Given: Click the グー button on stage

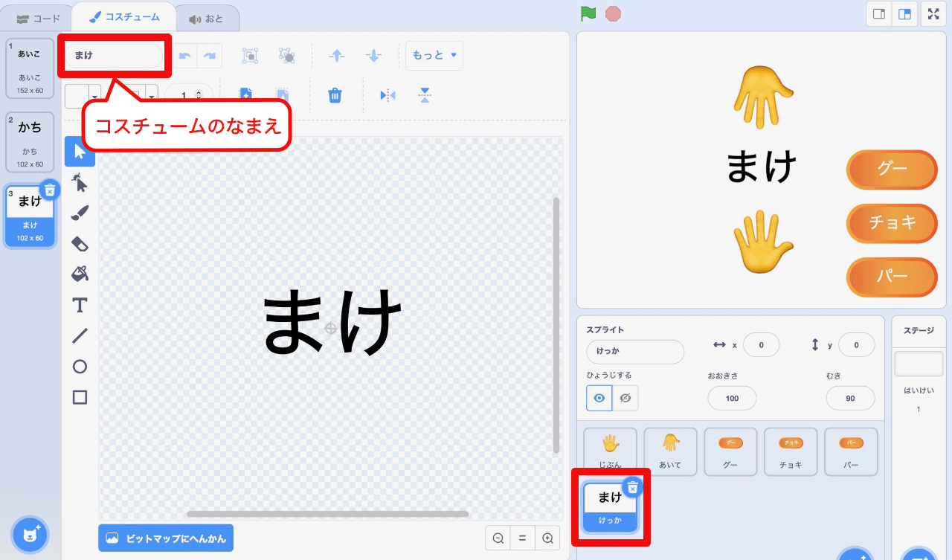Looking at the screenshot, I should click(892, 170).
